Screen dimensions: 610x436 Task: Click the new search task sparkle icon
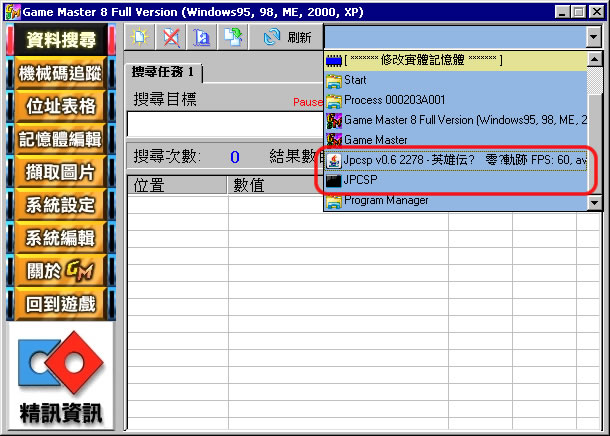(139, 37)
